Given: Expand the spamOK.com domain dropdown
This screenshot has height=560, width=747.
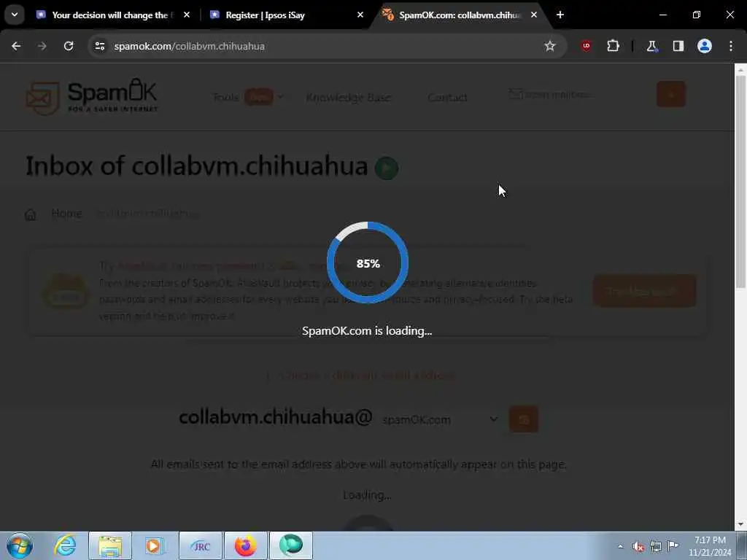Looking at the screenshot, I should (x=440, y=419).
